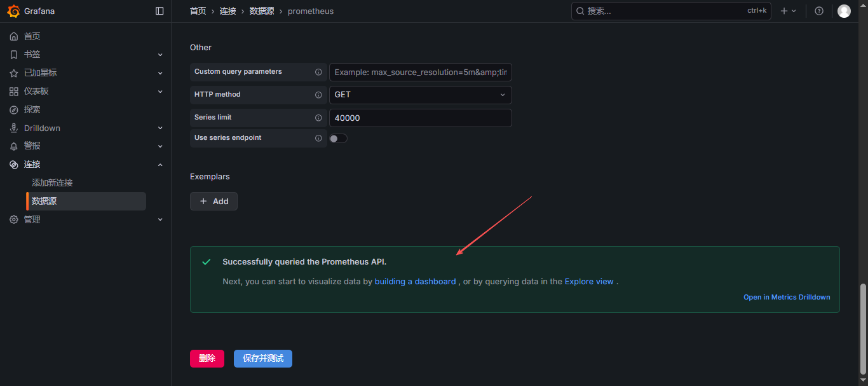Open the help question mark icon
The width and height of the screenshot is (868, 386).
tap(819, 11)
